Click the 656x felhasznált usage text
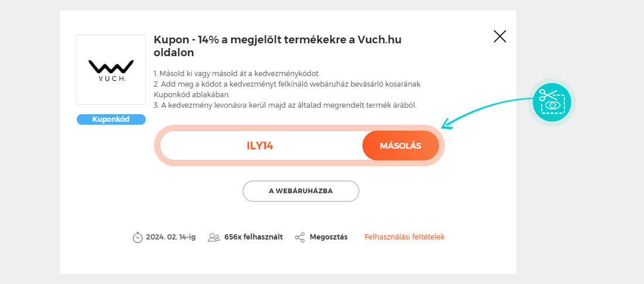Viewport: 644px width, 284px height. click(253, 237)
